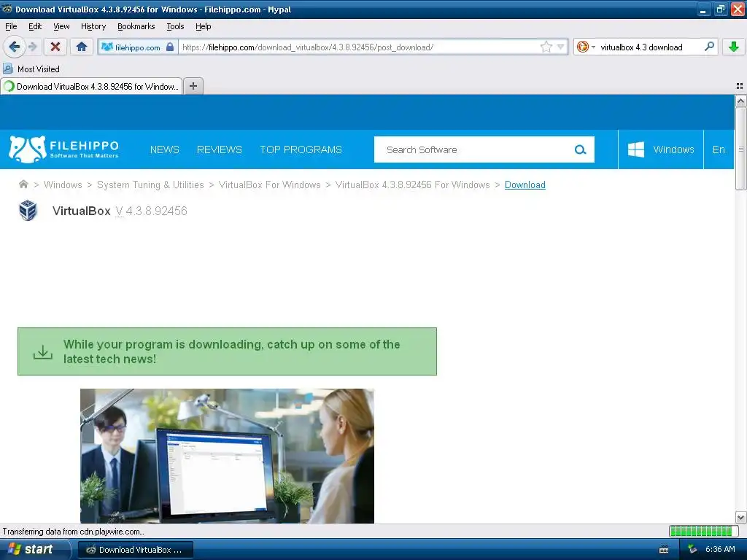747x560 pixels.
Task: Click the page scrollbar down arrow
Action: pos(740,517)
